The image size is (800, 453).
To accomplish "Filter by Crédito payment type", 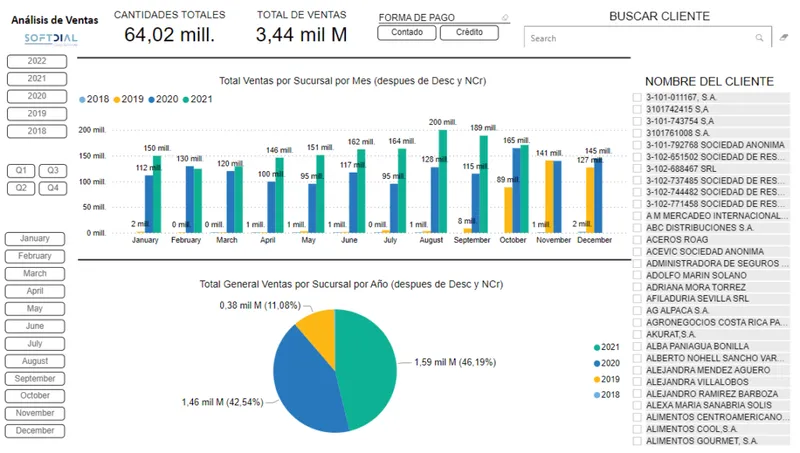I will (469, 32).
